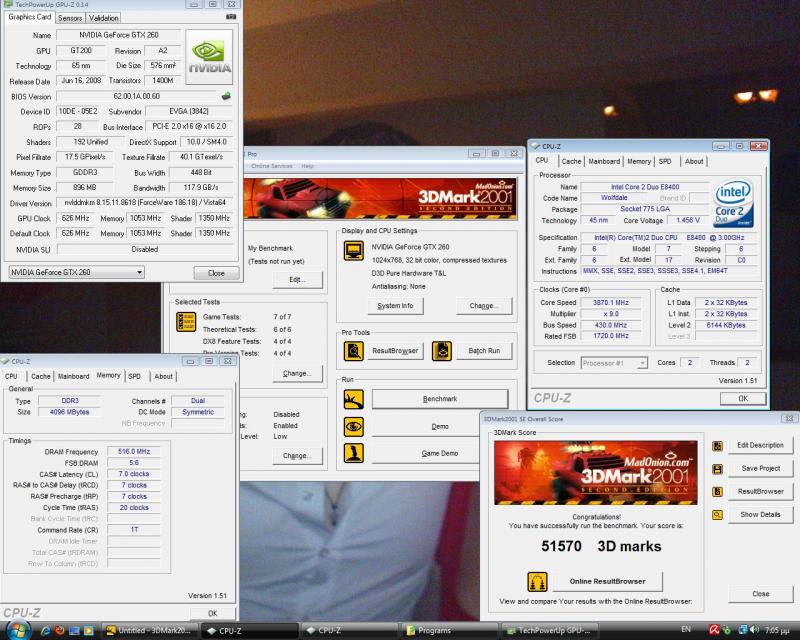
Task: Open the Graphics Card tab in GPU-Z
Action: tap(30, 17)
